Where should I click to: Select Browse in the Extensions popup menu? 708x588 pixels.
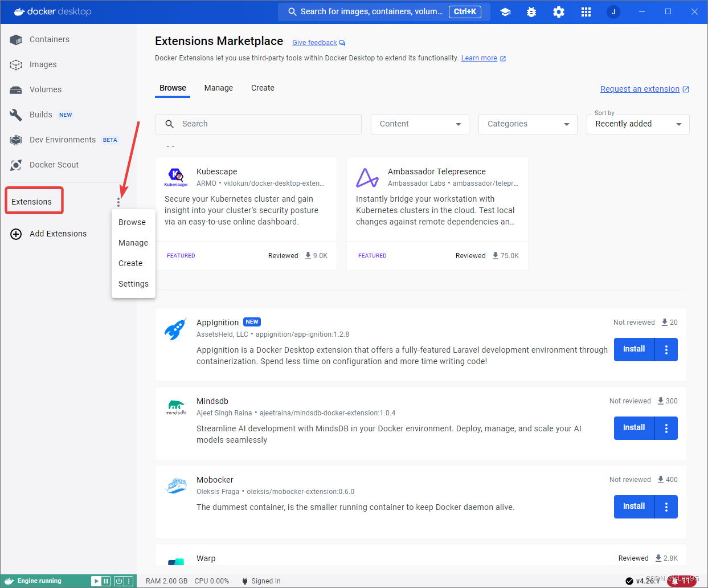[x=133, y=222]
